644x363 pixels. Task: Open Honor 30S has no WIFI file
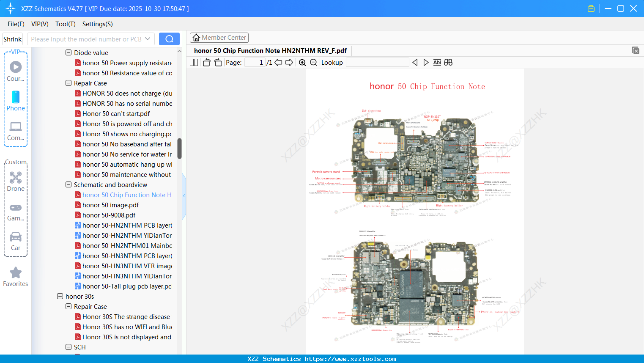123,327
